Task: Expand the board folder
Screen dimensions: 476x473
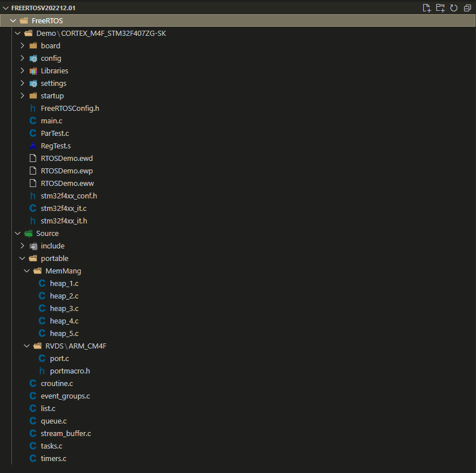Action: 23,46
